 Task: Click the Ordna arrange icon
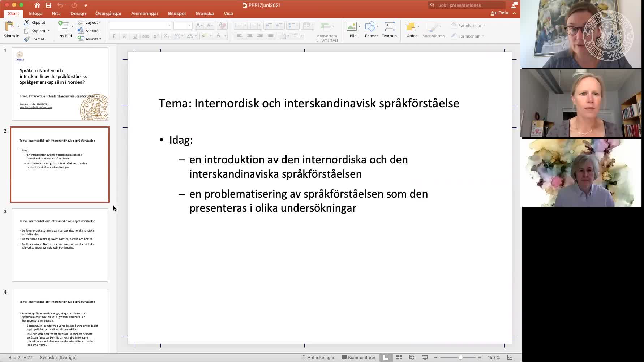click(x=411, y=27)
